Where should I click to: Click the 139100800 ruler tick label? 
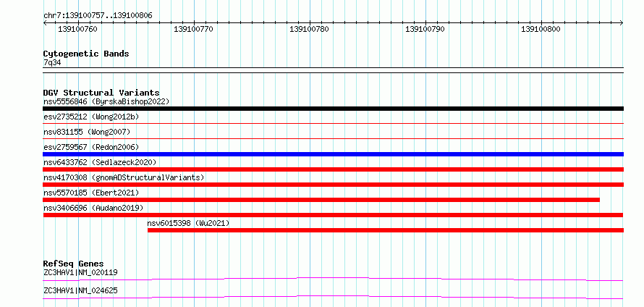[541, 29]
